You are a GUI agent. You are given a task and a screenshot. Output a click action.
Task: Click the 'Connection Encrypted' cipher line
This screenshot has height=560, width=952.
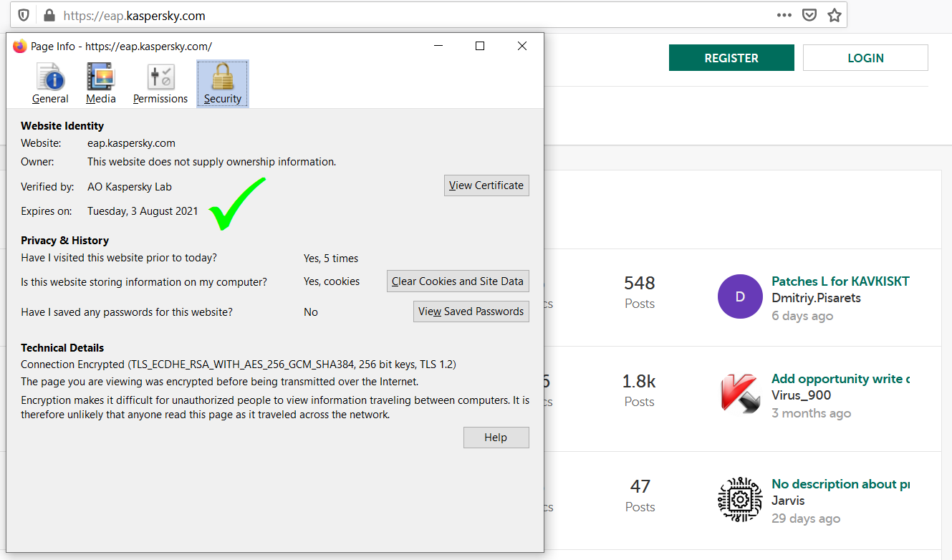click(239, 365)
